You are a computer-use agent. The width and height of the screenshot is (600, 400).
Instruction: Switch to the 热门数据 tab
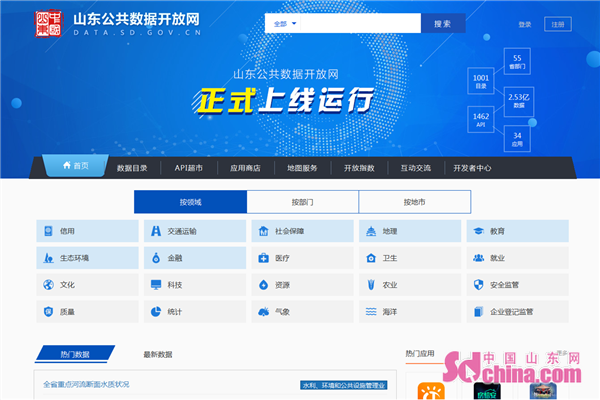(75, 354)
